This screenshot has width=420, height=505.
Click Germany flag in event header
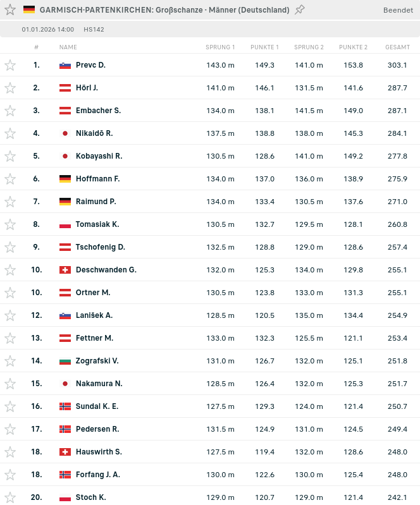coord(29,9)
